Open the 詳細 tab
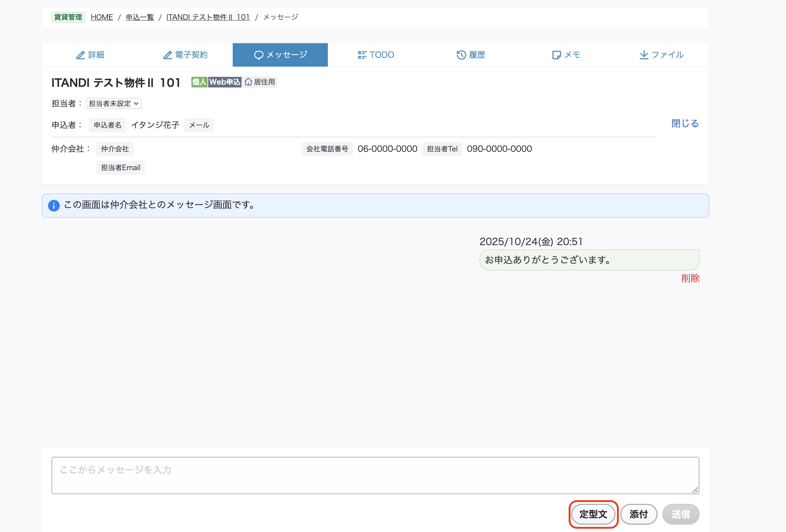The width and height of the screenshot is (786, 532). [90, 55]
